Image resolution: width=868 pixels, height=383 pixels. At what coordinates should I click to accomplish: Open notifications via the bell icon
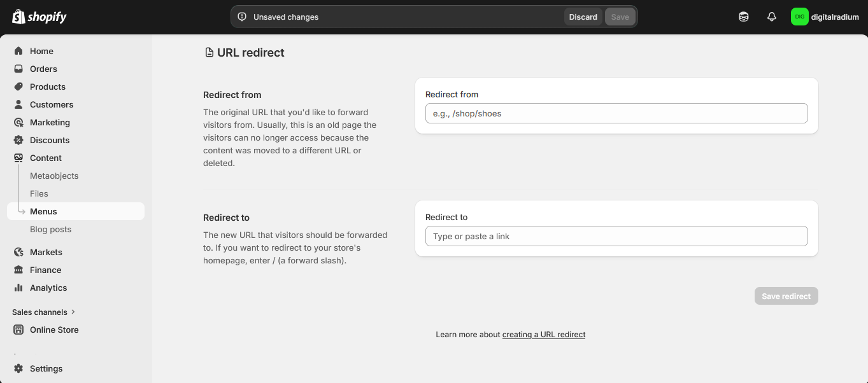[771, 17]
